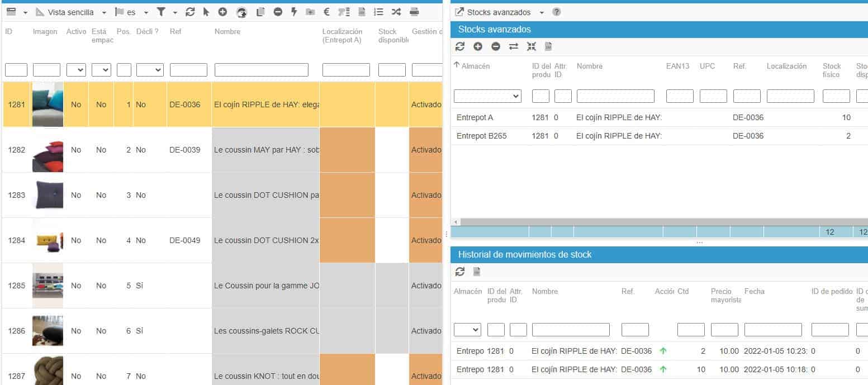Click the remove minus icon in Stocks avanzados toolbar
This screenshot has height=385, width=868.
pos(496,46)
